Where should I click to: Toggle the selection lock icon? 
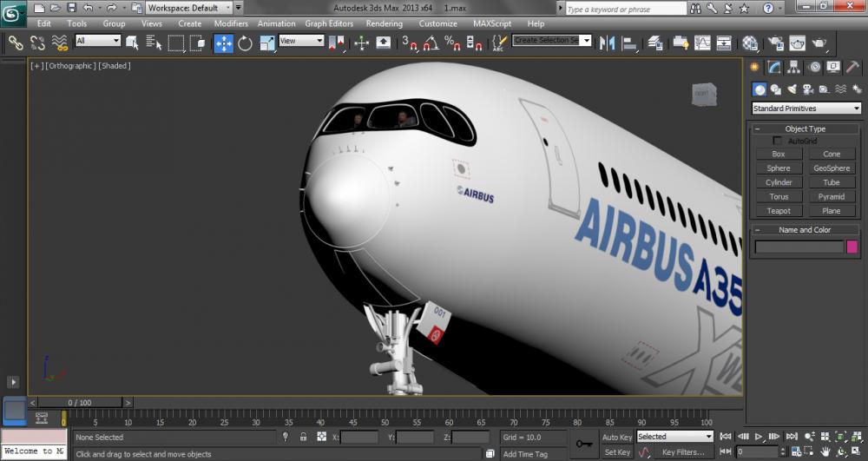pos(303,437)
